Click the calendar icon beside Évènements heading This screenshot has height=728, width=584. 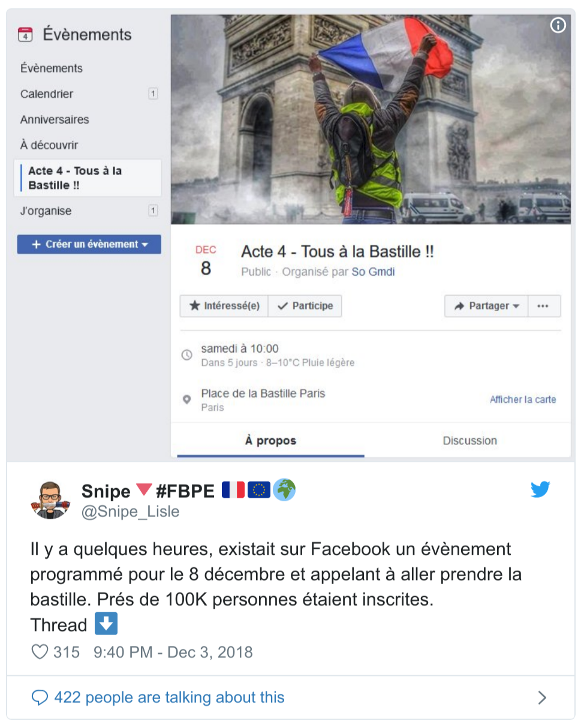(25, 34)
